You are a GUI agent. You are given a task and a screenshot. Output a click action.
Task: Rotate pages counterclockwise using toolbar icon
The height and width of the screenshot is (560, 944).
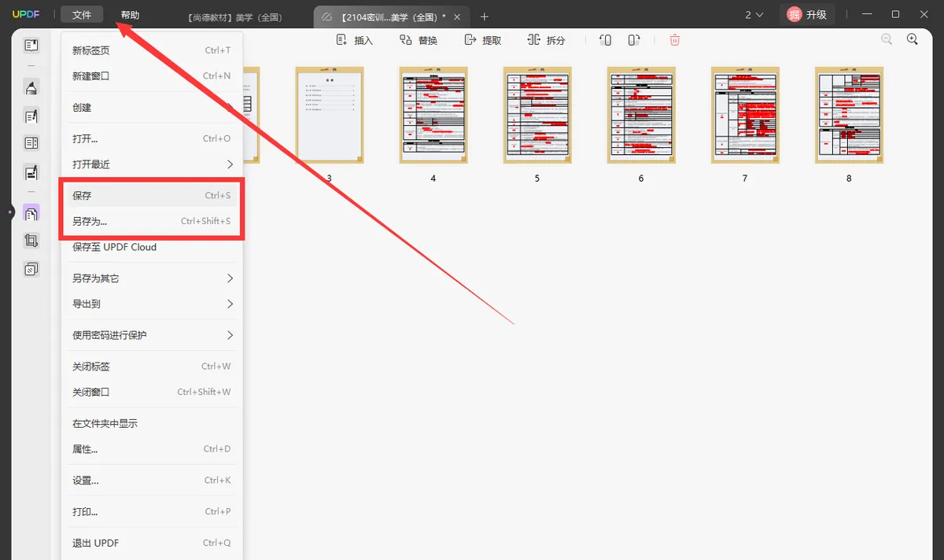[605, 40]
